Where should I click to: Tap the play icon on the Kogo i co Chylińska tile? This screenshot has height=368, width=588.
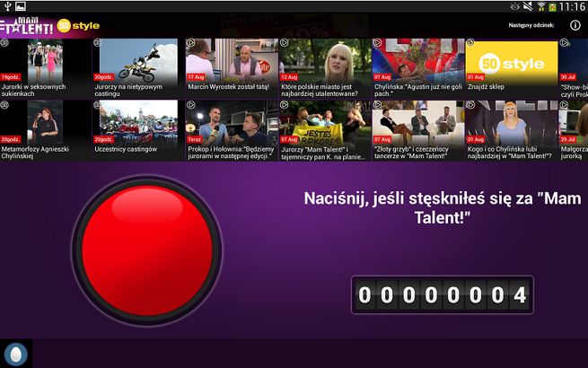(470, 105)
